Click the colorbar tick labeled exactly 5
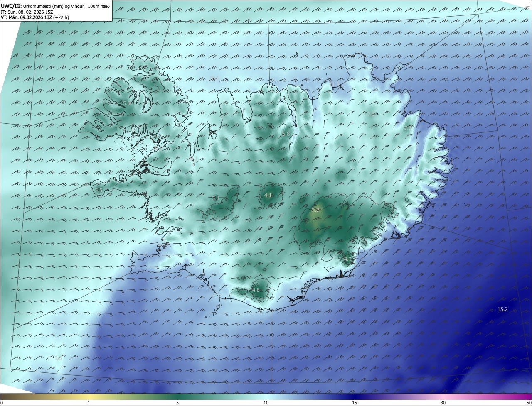 (177, 403)
